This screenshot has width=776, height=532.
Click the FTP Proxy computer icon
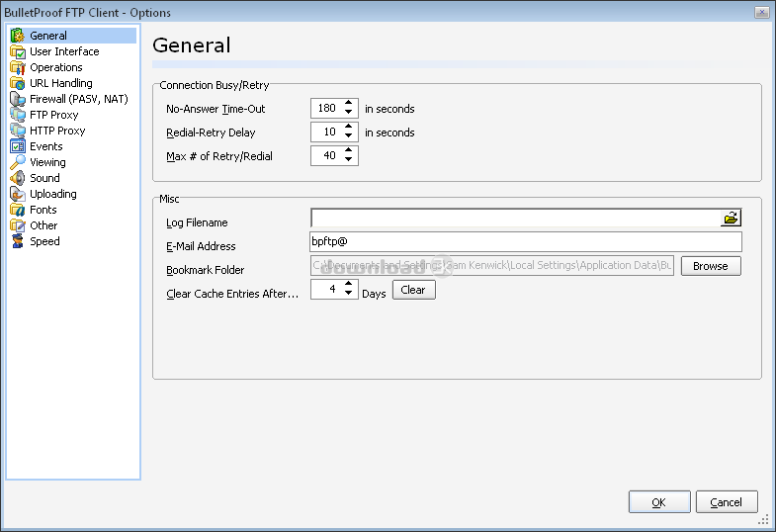point(18,115)
